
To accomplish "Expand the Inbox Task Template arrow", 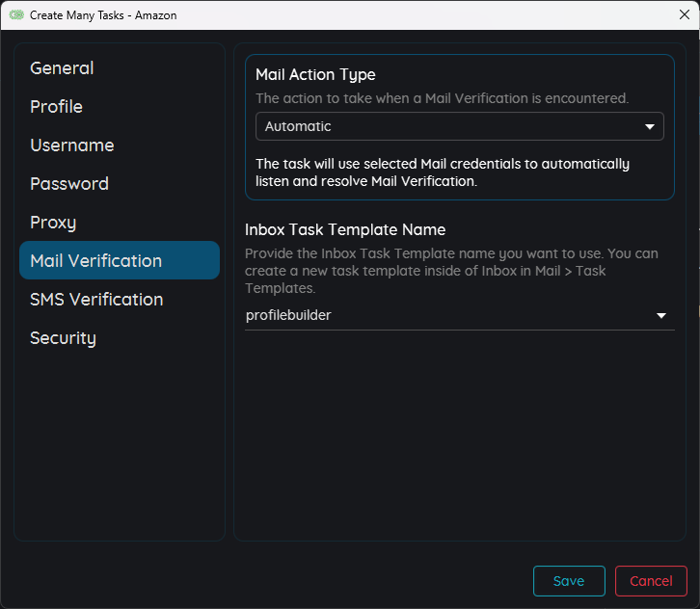I will click(661, 315).
